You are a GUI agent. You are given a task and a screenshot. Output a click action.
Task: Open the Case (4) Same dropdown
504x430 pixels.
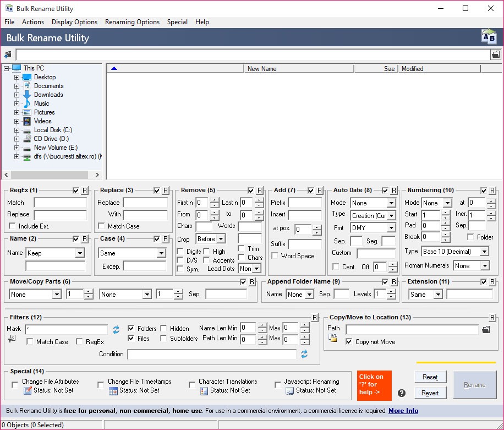click(x=161, y=253)
